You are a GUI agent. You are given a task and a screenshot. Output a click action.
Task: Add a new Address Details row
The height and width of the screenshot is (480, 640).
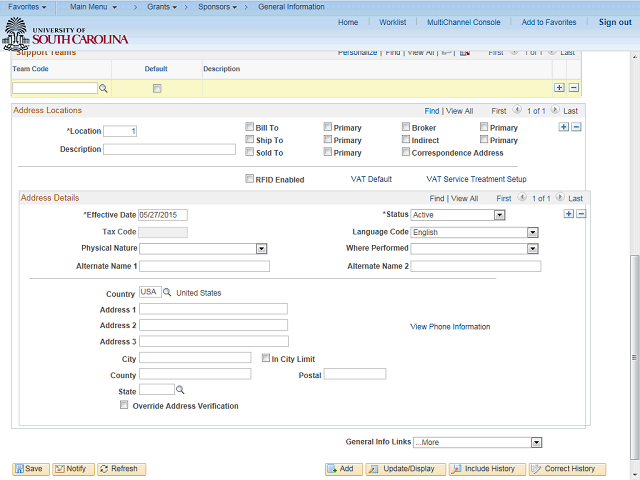[x=569, y=214]
